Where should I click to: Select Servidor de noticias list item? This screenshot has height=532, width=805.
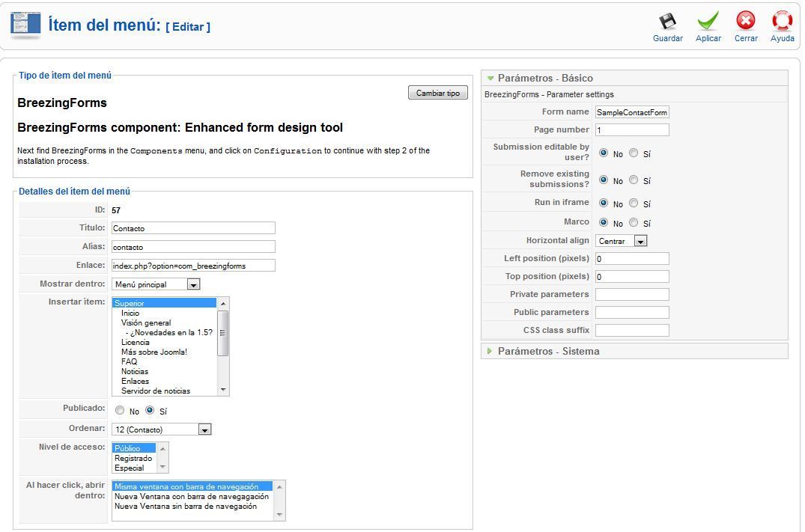pos(164,391)
